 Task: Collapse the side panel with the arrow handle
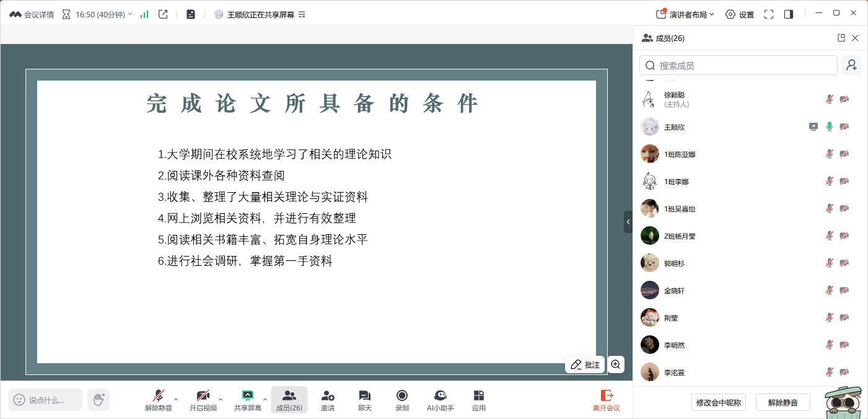[x=628, y=222]
